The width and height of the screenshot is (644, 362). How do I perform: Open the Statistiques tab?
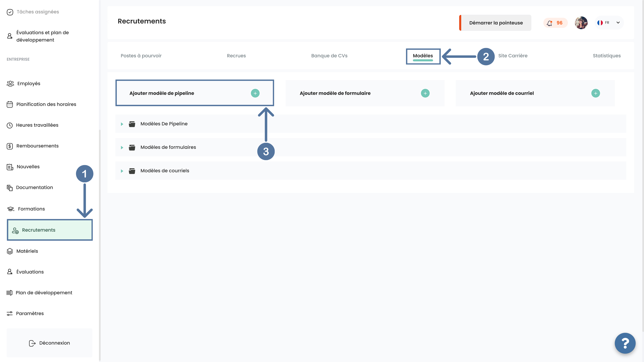607,56
